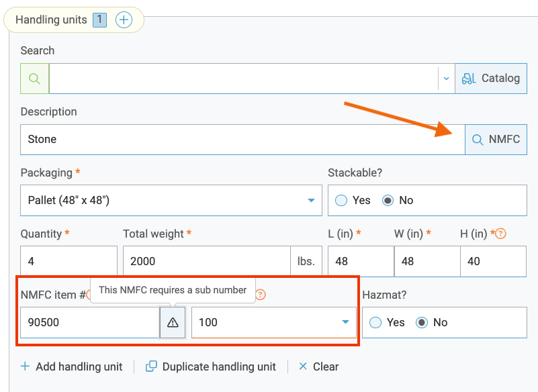Click Add handling unit link
The width and height of the screenshot is (538, 392).
pyautogui.click(x=71, y=366)
